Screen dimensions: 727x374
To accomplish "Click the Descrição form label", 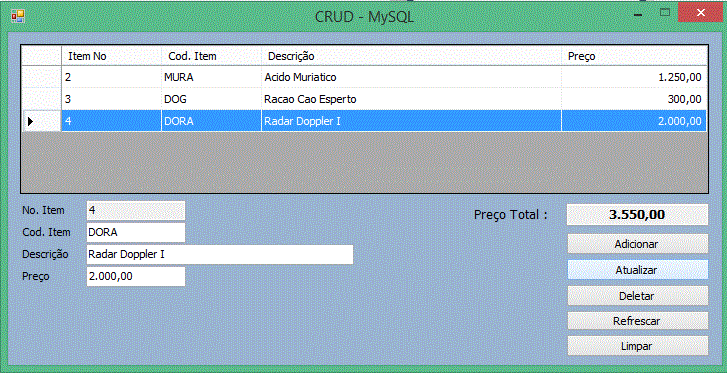I will pos(45,254).
